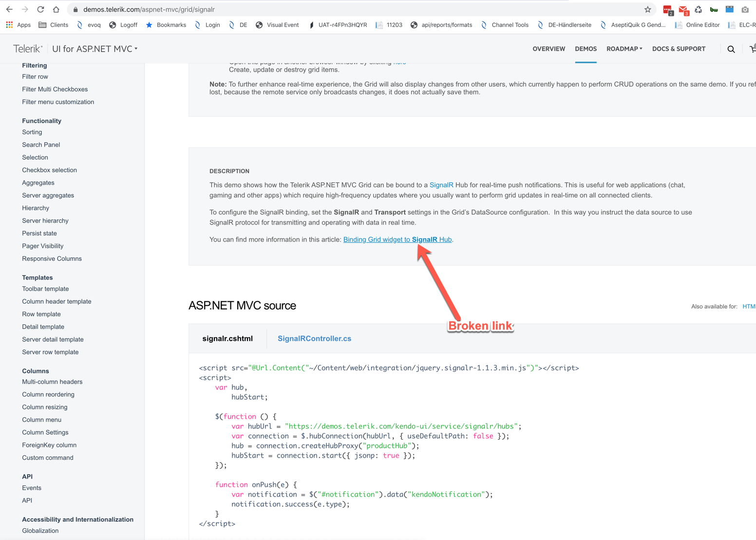Open the starred Bookmarks shortcut
Screen dimensions: 756x540
pos(166,25)
